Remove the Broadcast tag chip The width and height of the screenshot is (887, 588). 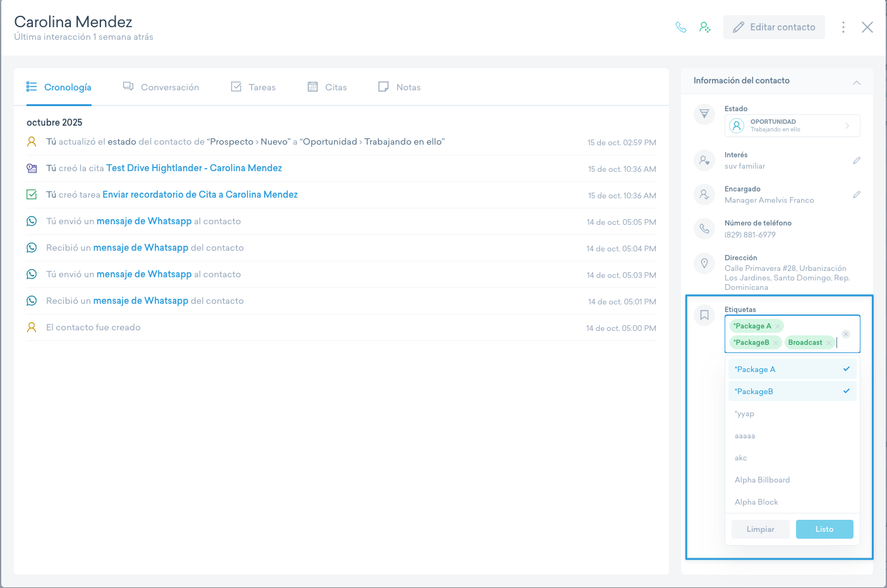coord(829,343)
